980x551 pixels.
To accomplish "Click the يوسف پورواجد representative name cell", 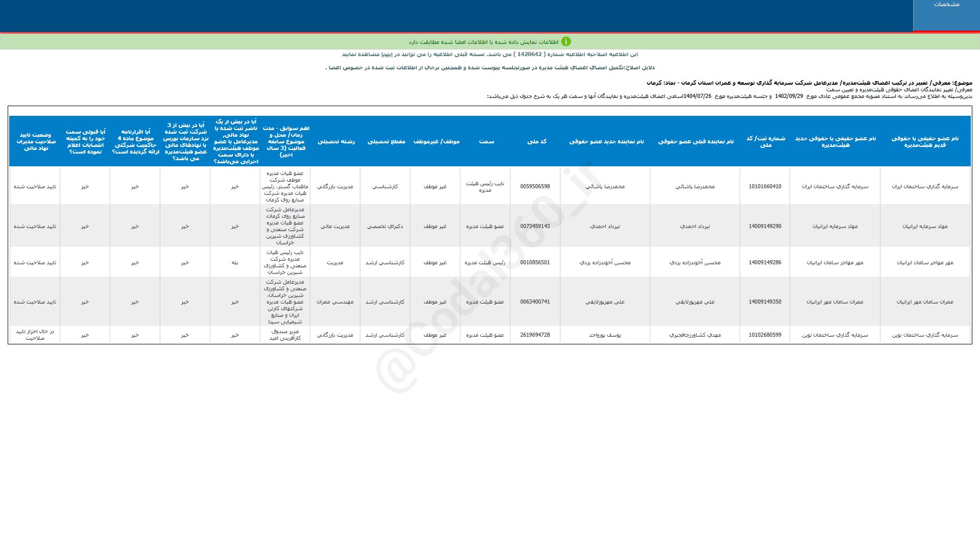I will click(x=605, y=335).
